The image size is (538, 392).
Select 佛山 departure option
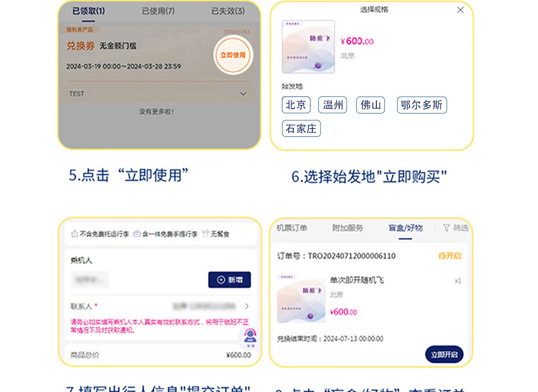[x=370, y=105]
